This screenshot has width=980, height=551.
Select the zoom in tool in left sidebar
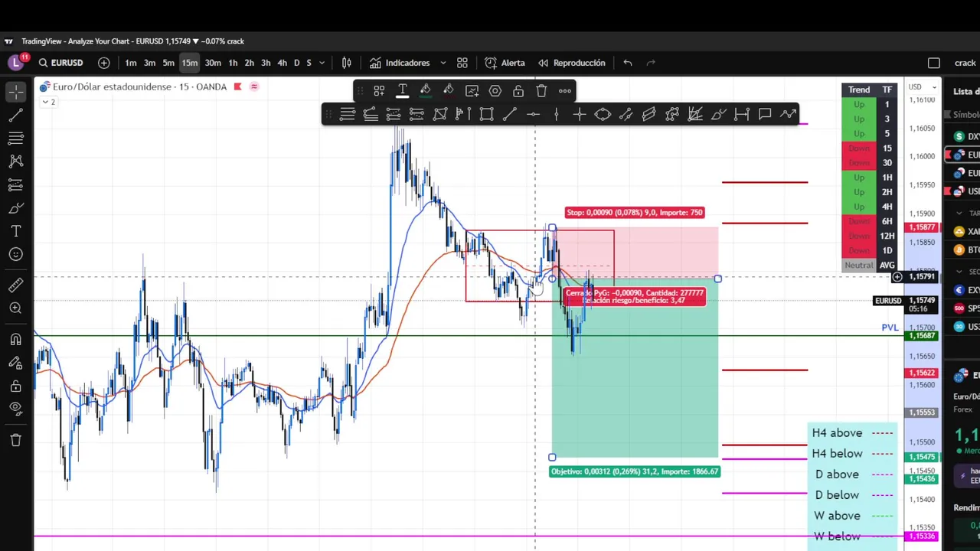pyautogui.click(x=15, y=308)
